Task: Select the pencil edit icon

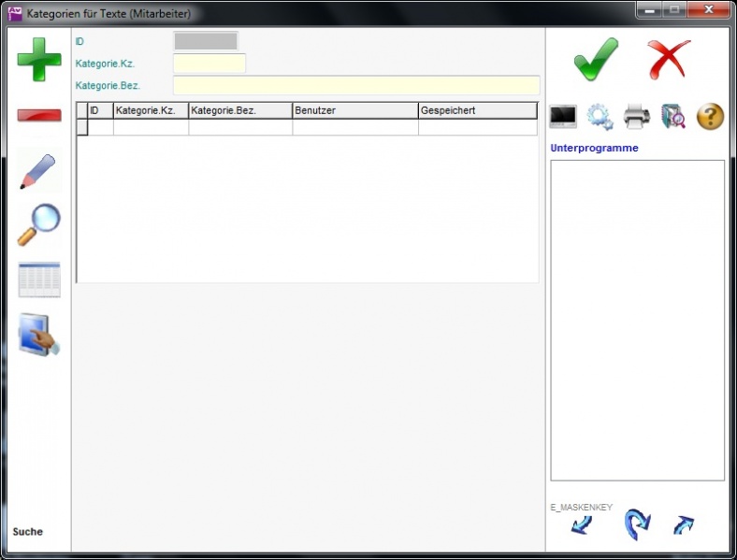Action: pyautogui.click(x=39, y=172)
